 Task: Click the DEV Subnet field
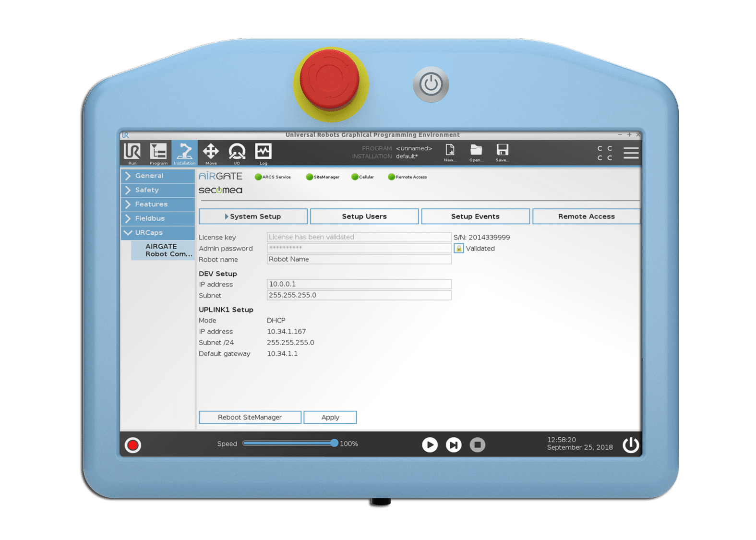tap(359, 295)
